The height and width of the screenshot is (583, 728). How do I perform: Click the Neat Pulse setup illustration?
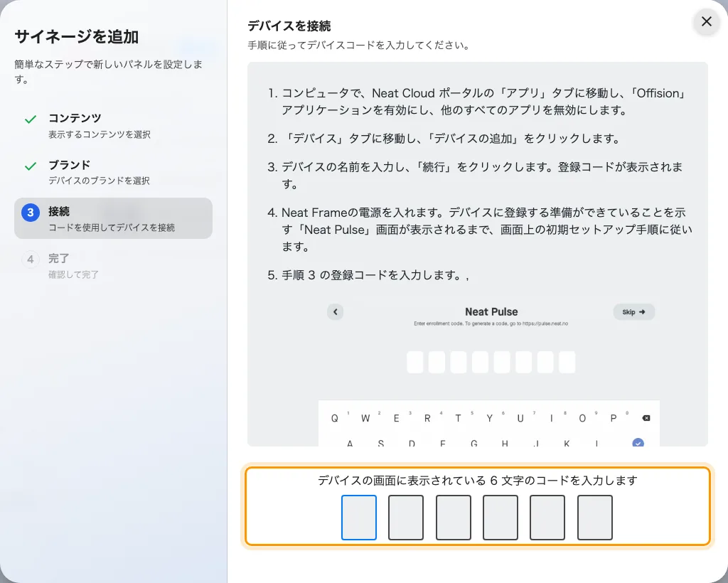point(489,371)
